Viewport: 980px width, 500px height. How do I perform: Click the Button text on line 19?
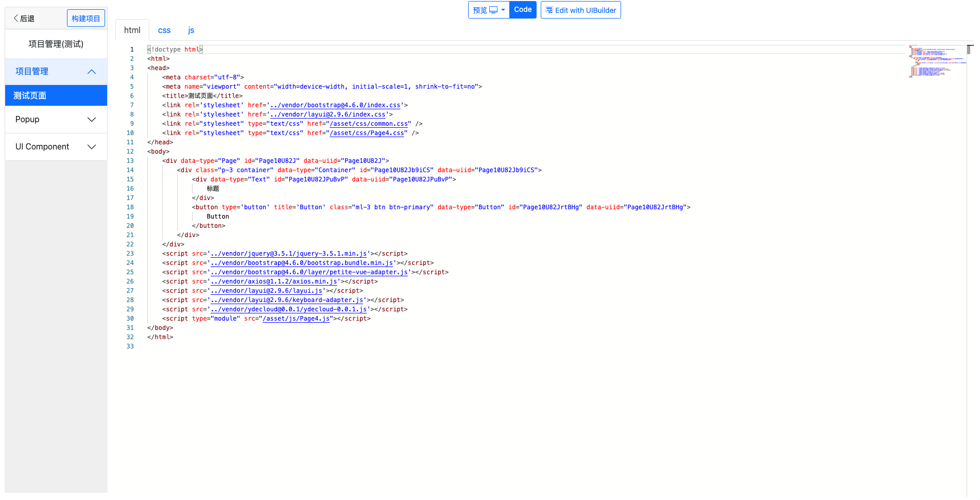pos(218,216)
